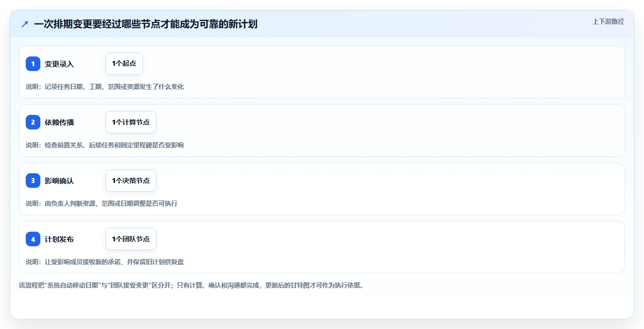Click the 计划发布 step title

59,239
